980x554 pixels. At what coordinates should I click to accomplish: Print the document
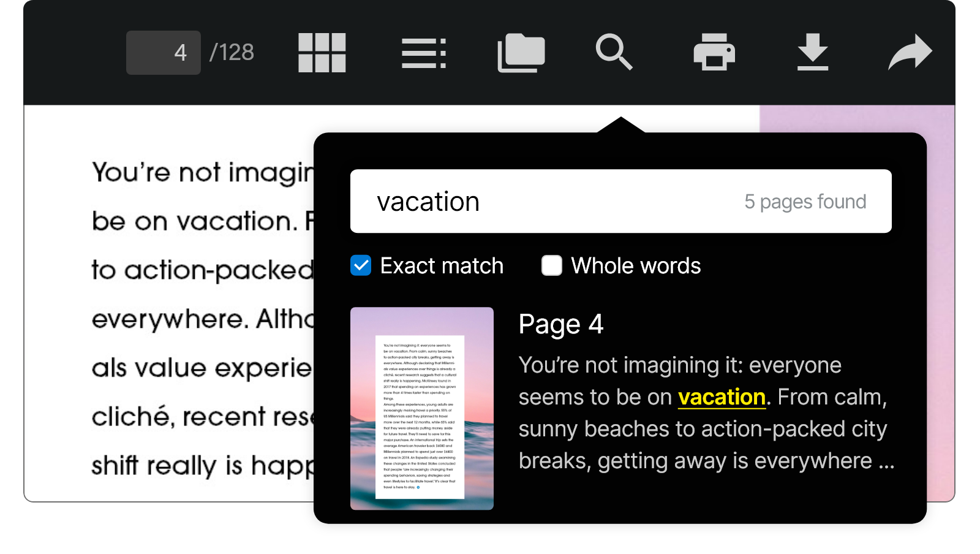click(714, 53)
